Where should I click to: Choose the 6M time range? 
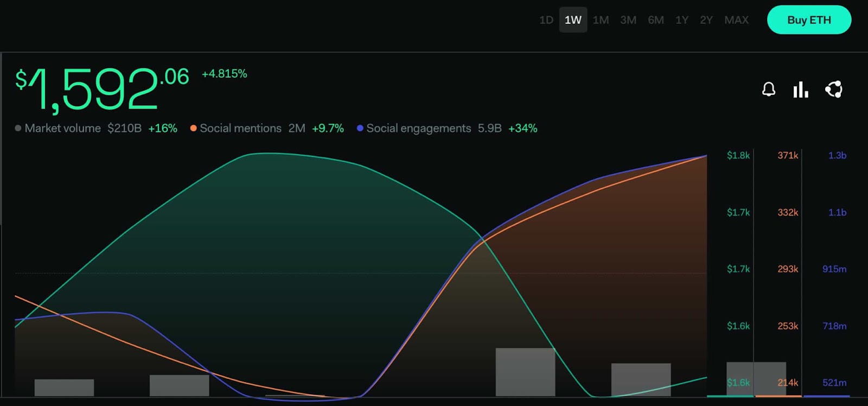pyautogui.click(x=656, y=20)
